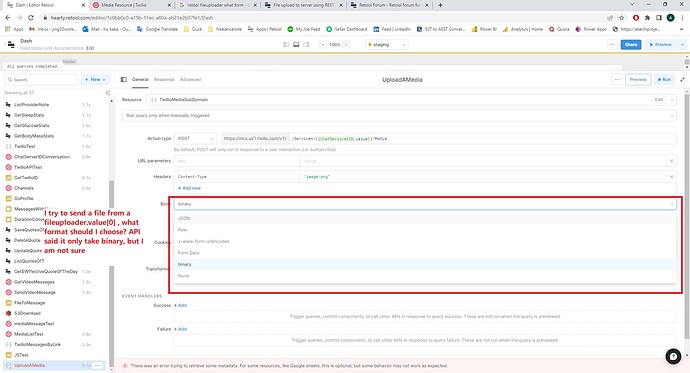Choose JSON from the body type list

pyautogui.click(x=425, y=218)
